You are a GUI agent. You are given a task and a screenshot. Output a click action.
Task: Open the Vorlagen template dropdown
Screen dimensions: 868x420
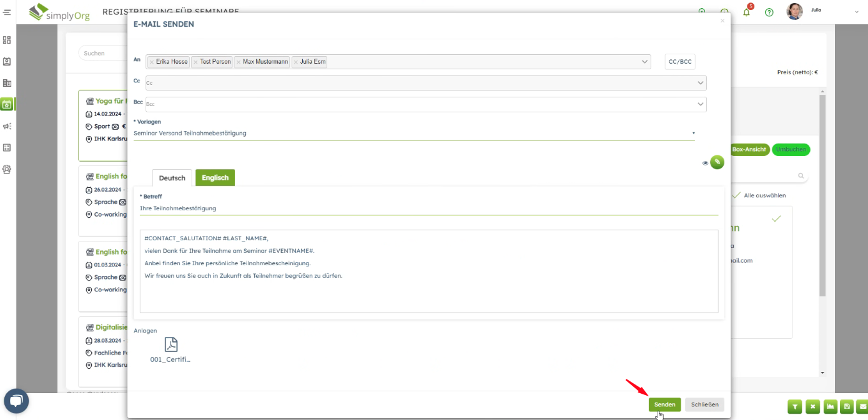413,133
